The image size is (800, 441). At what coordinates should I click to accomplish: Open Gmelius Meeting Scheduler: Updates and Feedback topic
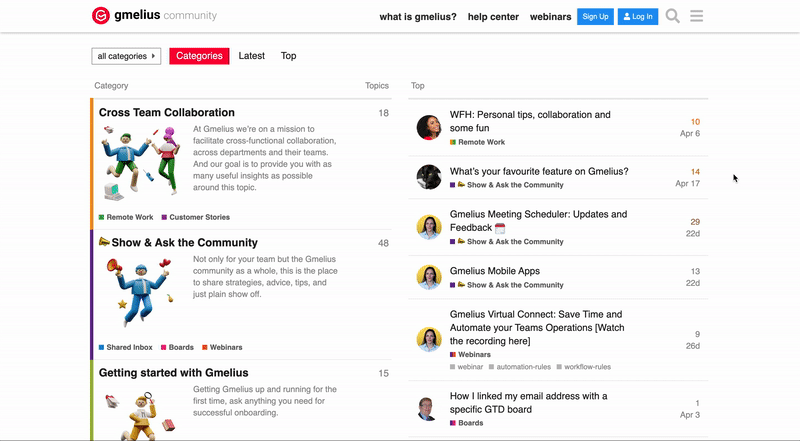538,221
